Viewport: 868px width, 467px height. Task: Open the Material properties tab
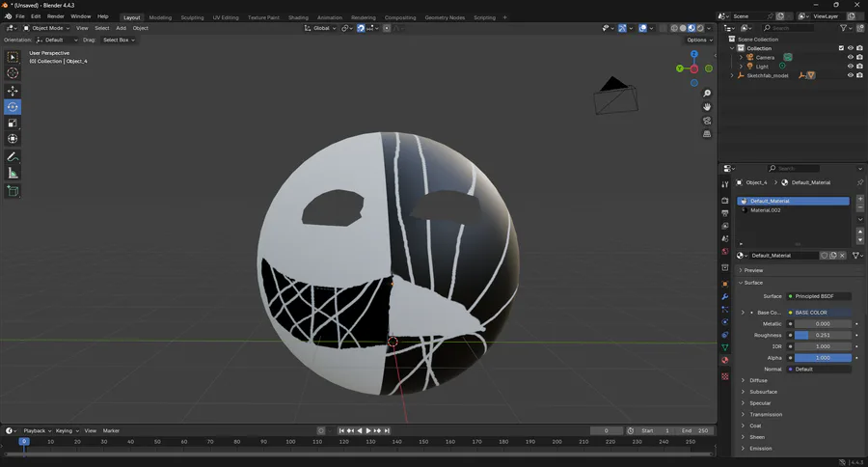click(x=725, y=360)
